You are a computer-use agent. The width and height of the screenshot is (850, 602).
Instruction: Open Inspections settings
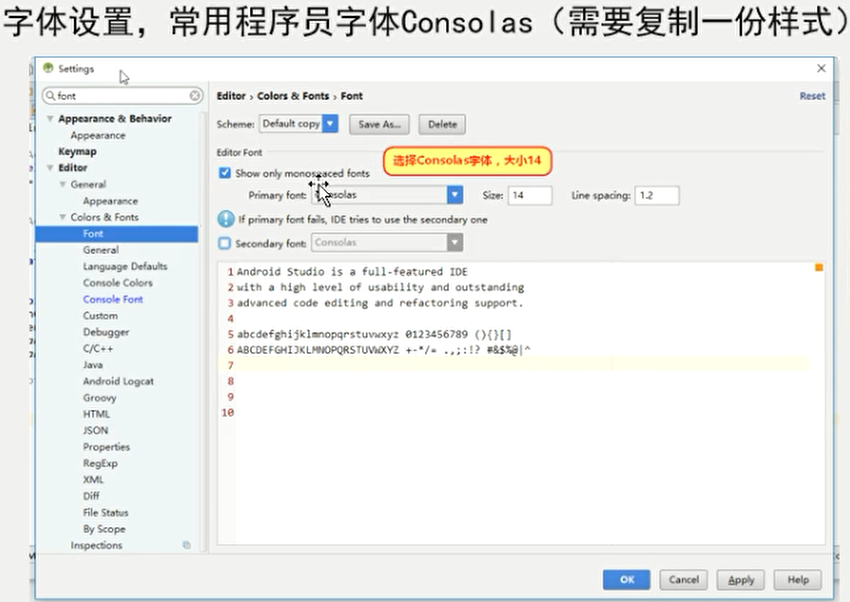96,545
